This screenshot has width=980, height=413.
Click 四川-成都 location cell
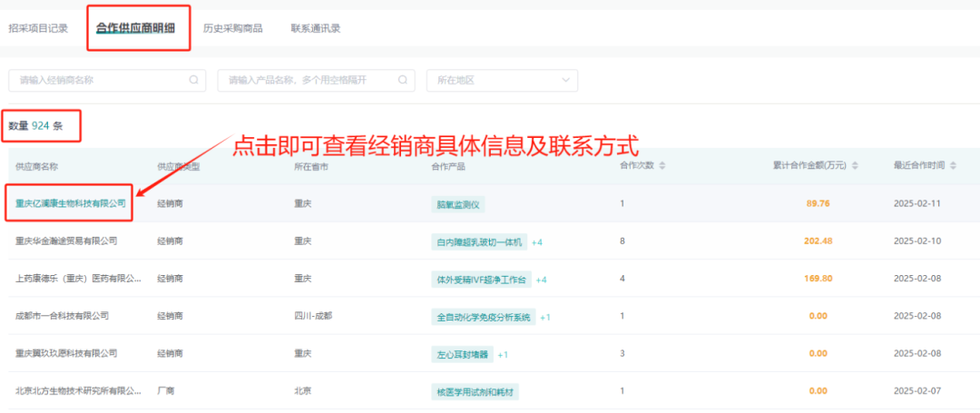click(313, 316)
